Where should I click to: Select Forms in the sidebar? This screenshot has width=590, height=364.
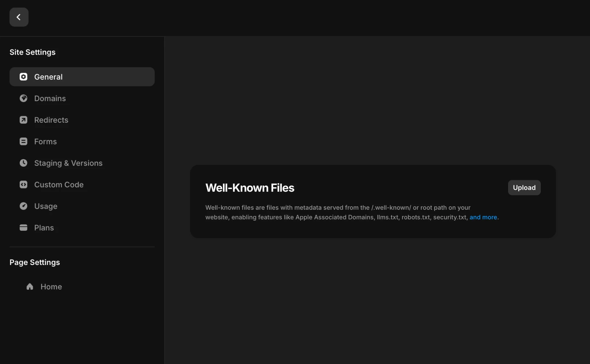pos(82,141)
